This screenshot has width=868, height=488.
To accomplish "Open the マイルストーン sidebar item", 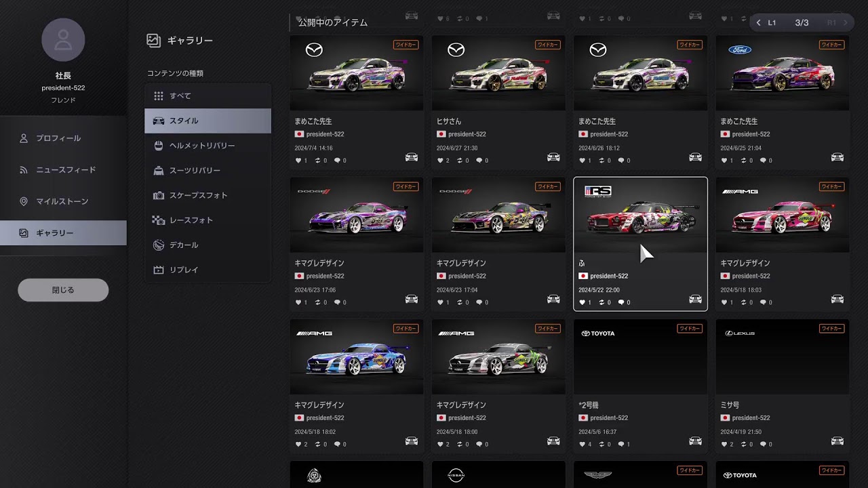I will [x=63, y=201].
